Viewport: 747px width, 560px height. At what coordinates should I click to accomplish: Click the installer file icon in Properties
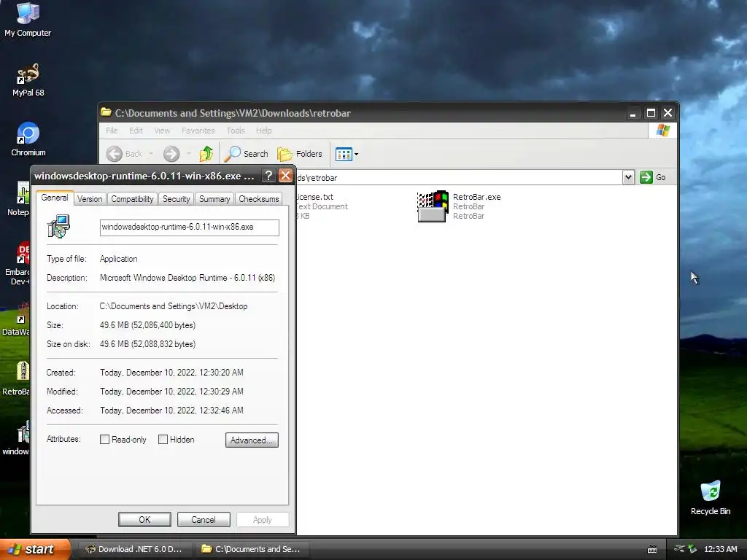pyautogui.click(x=59, y=226)
